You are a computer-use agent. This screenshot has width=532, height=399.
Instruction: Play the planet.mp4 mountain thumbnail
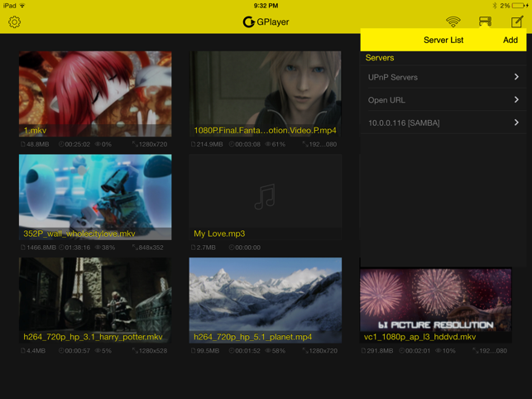[266, 300]
